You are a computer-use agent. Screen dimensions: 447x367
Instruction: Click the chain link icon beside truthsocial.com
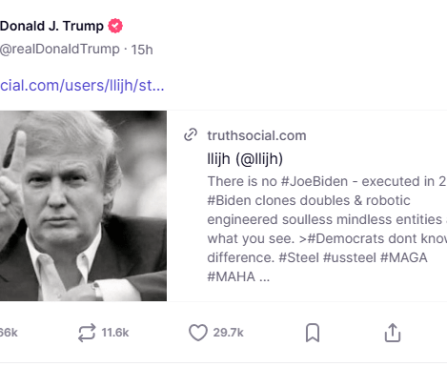191,135
